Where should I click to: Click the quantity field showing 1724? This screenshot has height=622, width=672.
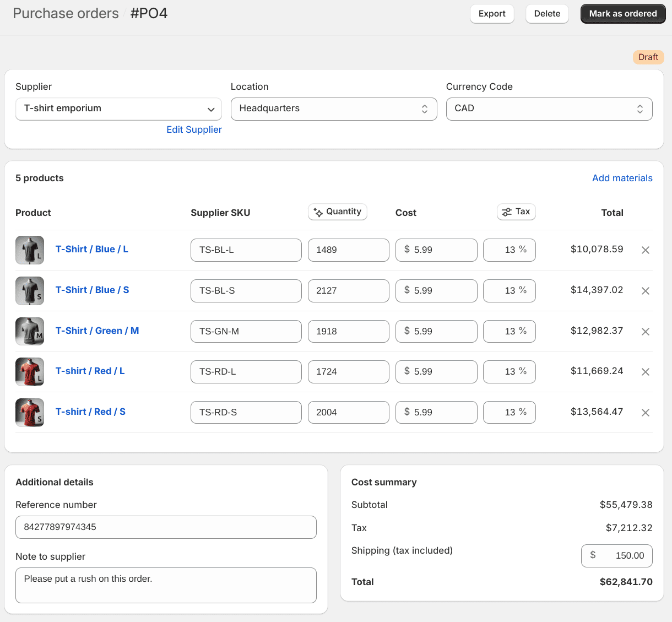(x=349, y=372)
